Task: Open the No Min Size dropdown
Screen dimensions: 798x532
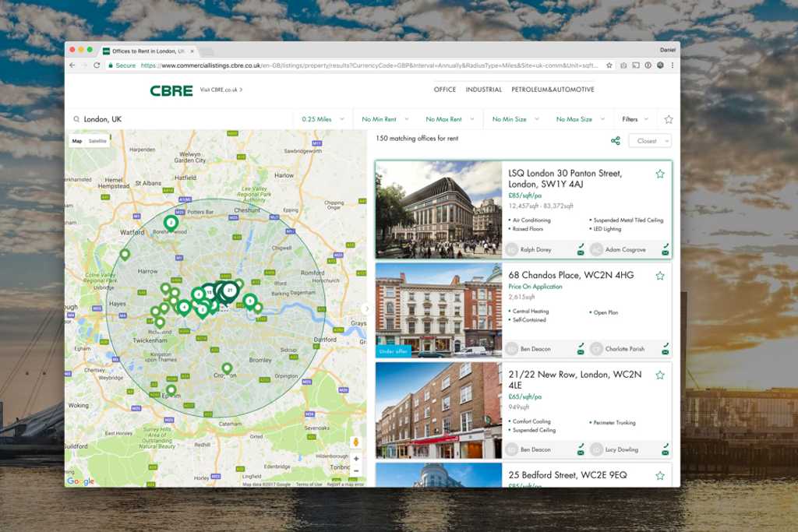Action: 515,119
